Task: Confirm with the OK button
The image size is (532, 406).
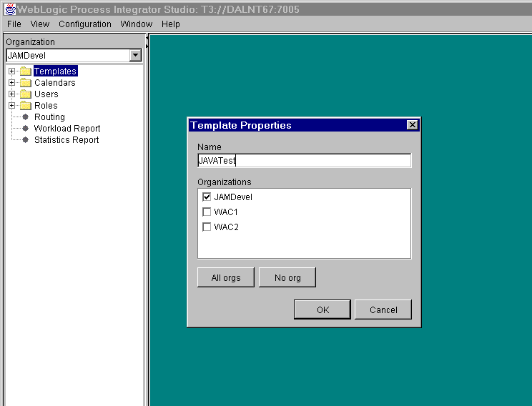Action: click(322, 310)
